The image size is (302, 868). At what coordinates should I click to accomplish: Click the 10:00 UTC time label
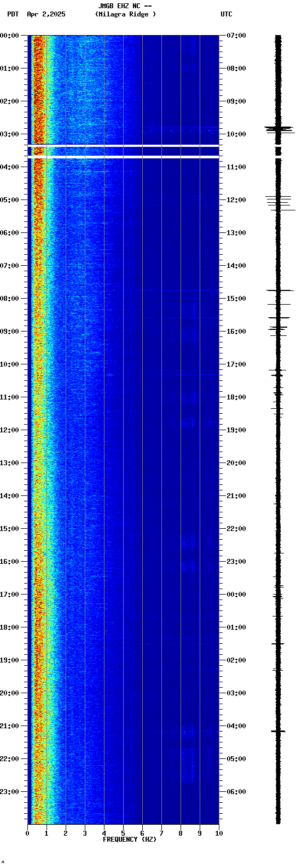tap(236, 134)
